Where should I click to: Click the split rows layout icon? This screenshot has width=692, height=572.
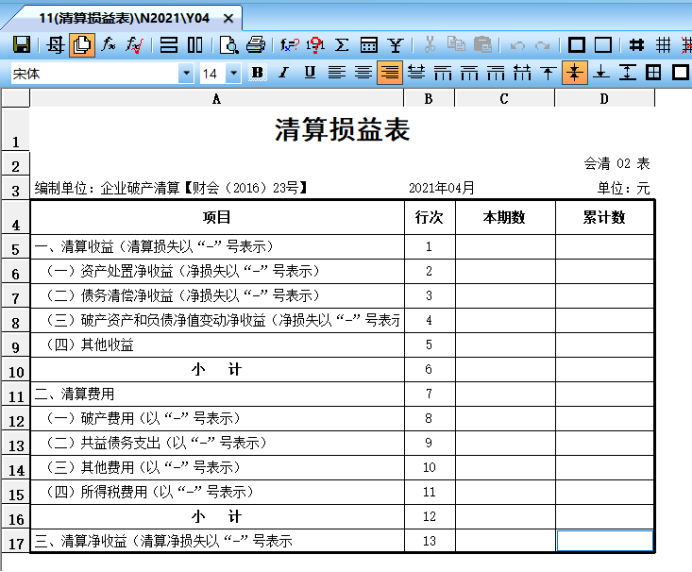[169, 45]
